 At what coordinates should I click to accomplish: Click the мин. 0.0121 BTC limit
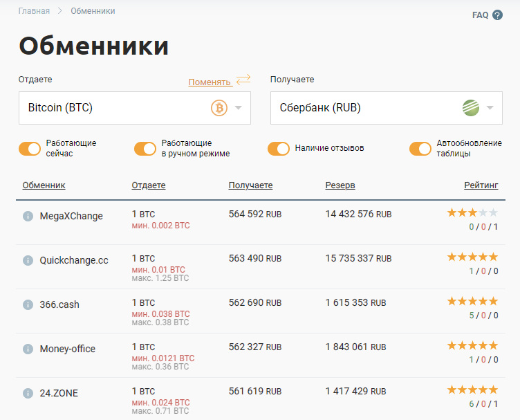click(163, 358)
